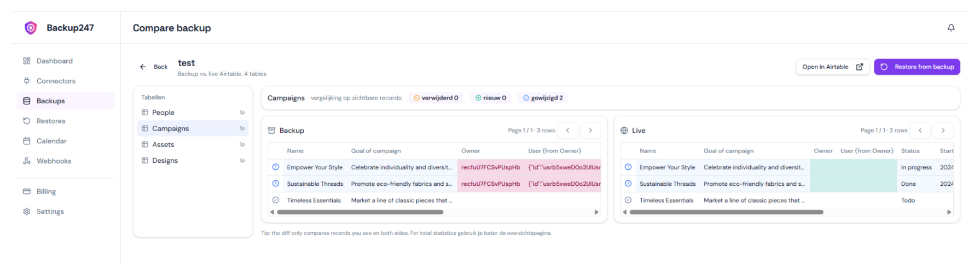Viewport: 980px width, 276px height.
Task: Click the info icon on Empower Your Style backup row
Action: [276, 167]
